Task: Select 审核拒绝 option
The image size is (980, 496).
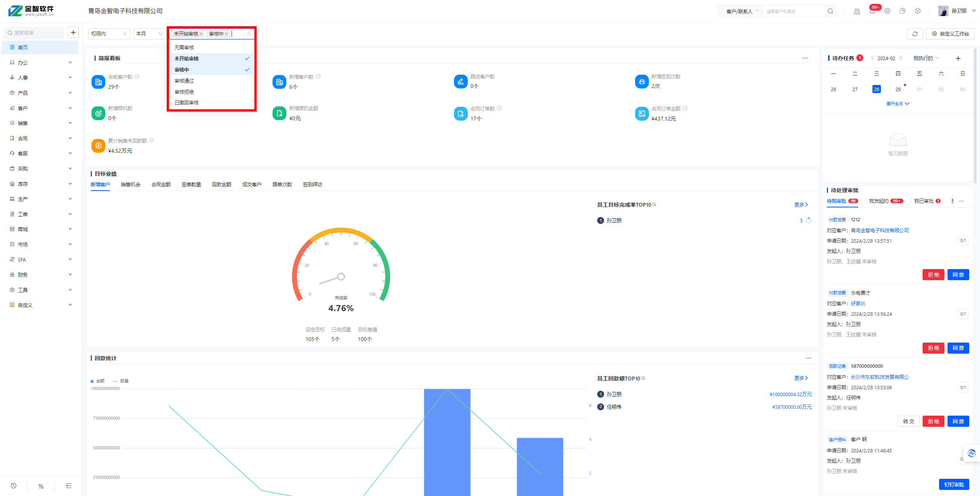Action: coord(212,92)
